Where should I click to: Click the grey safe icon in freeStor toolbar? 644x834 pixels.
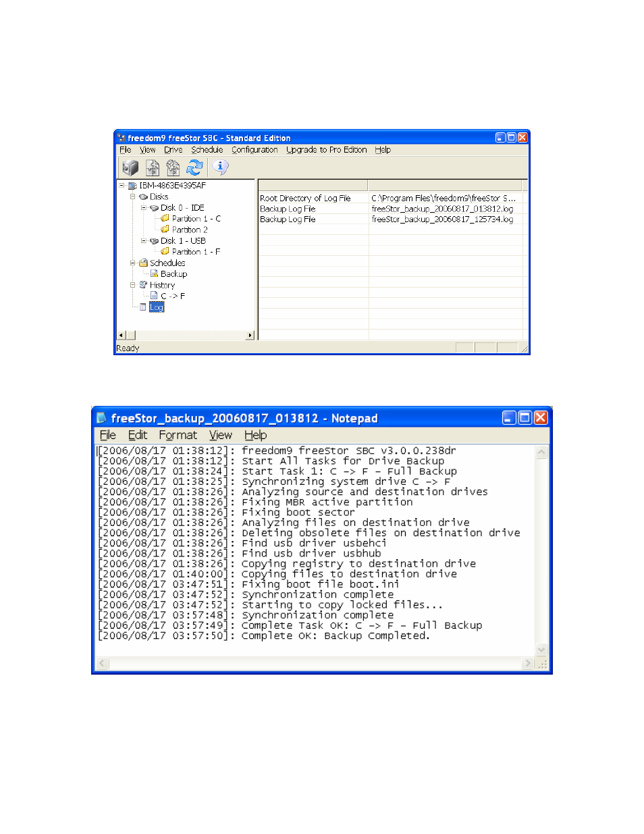130,167
